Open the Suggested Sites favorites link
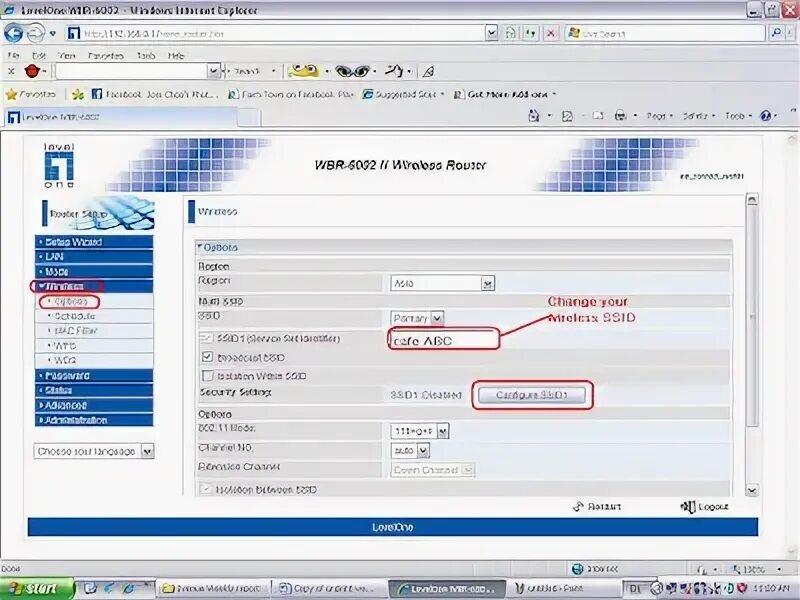Screen dimensions: 800x600 [403, 94]
